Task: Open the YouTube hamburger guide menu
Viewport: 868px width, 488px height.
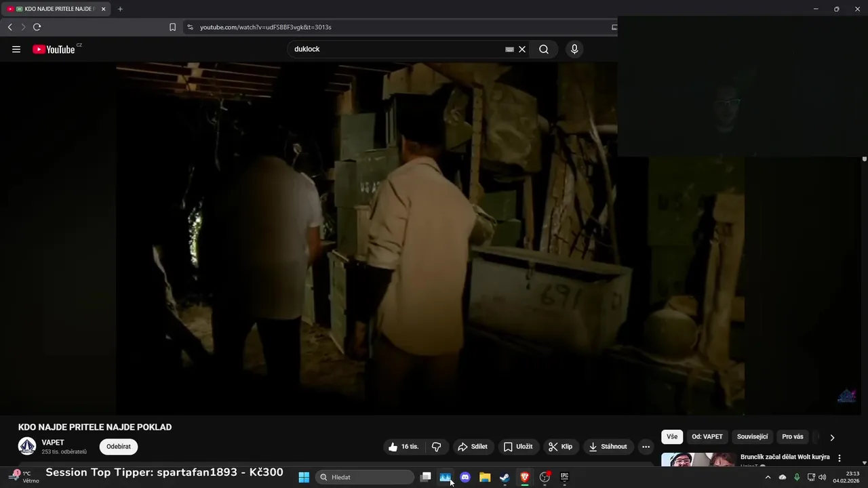Action: (x=16, y=49)
